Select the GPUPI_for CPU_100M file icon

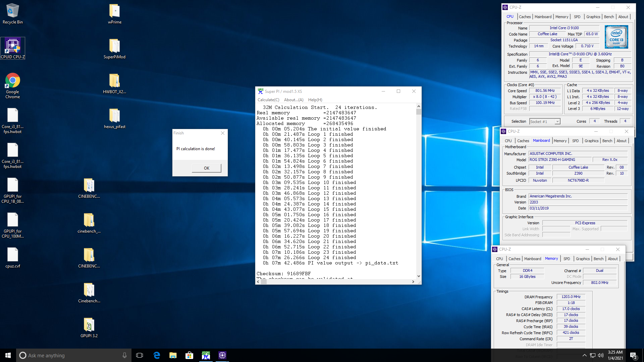tap(13, 225)
